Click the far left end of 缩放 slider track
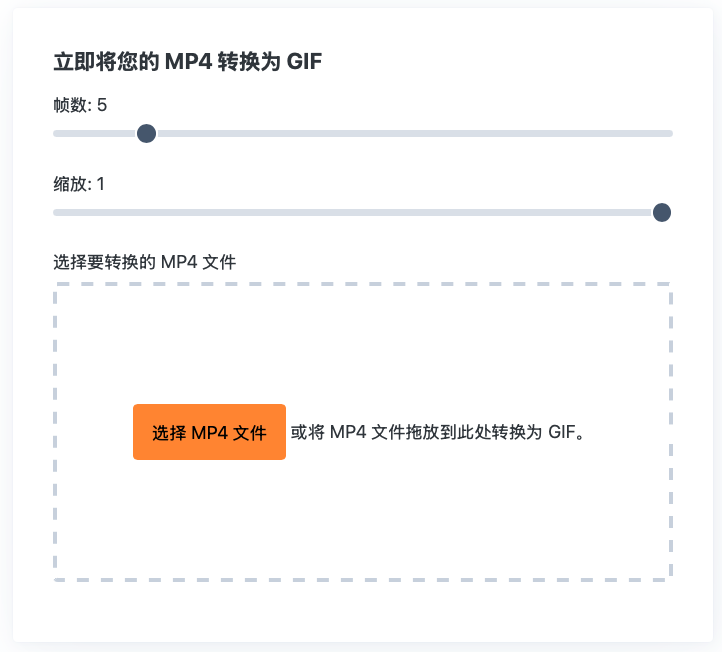Screen dimensions: 722x652 (x=57, y=212)
